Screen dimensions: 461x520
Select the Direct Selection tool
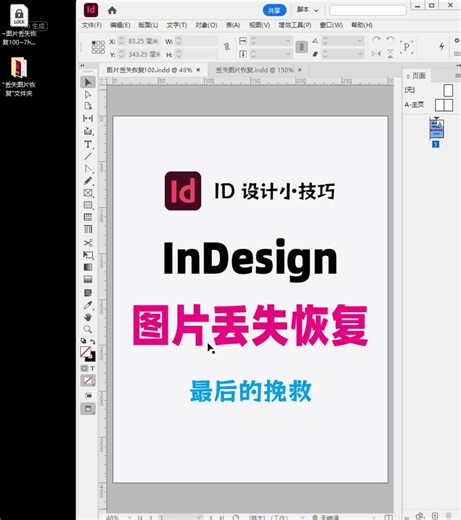click(88, 95)
